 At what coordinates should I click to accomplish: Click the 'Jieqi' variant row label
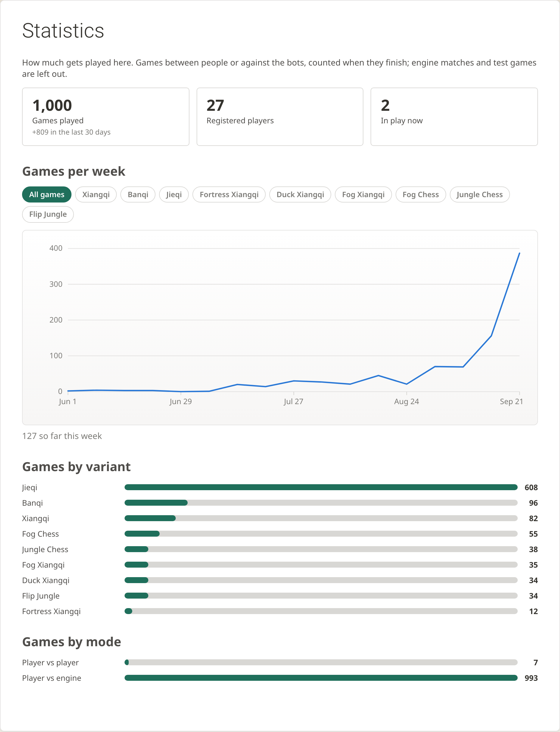30,488
